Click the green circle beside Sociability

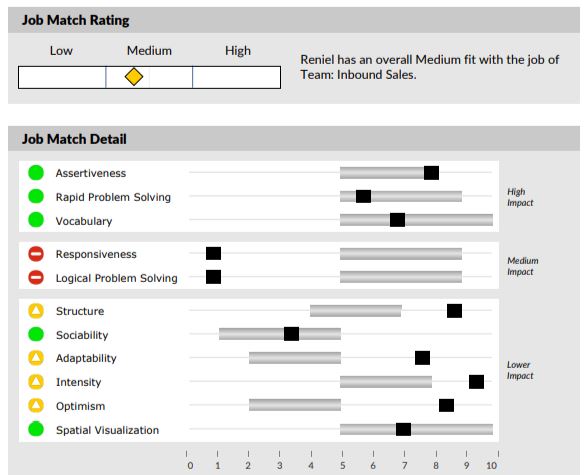(x=36, y=334)
